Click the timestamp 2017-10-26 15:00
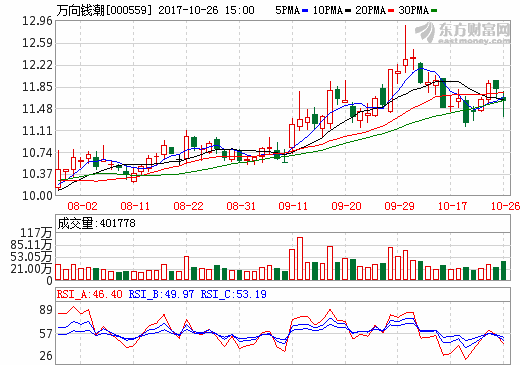Screen dimensions: 520x365 206,10
